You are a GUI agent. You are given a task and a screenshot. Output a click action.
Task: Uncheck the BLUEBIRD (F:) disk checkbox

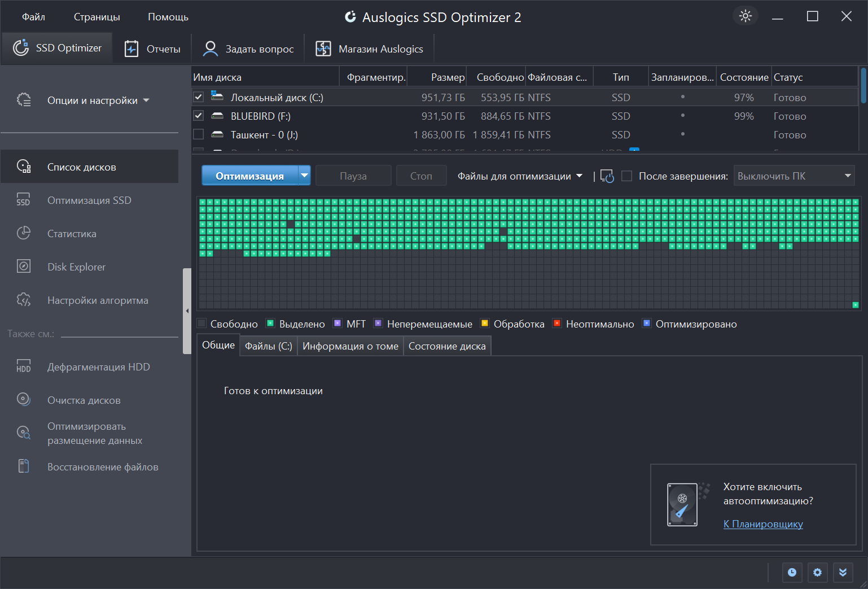198,116
